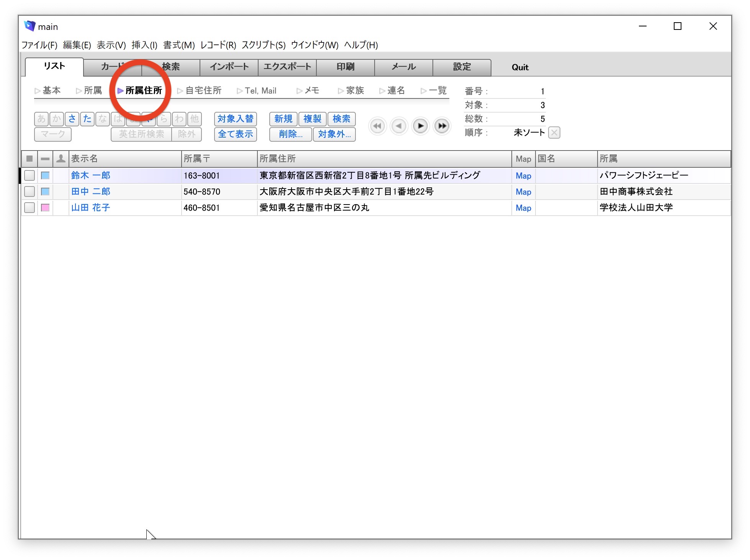
Task: Check the box for 田中 二郎
Action: pyautogui.click(x=29, y=192)
